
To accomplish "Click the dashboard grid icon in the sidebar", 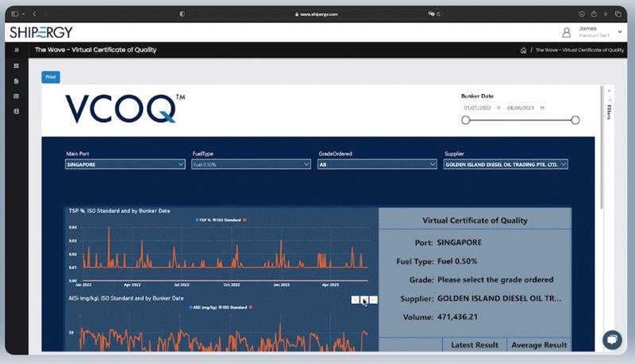I will tap(16, 66).
